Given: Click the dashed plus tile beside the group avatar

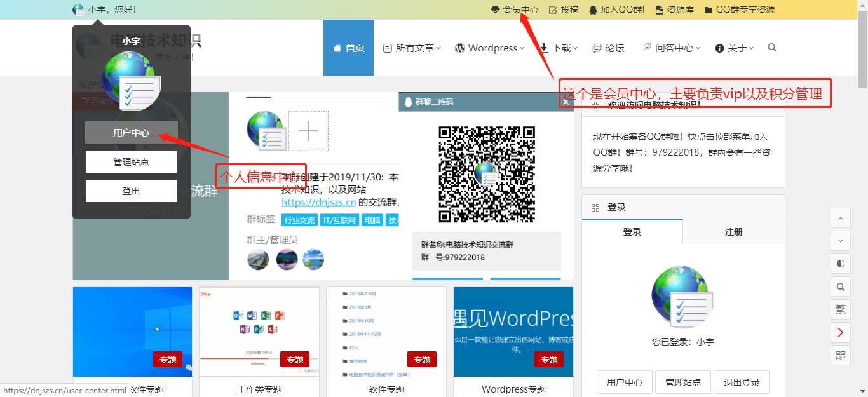Looking at the screenshot, I should point(308,131).
